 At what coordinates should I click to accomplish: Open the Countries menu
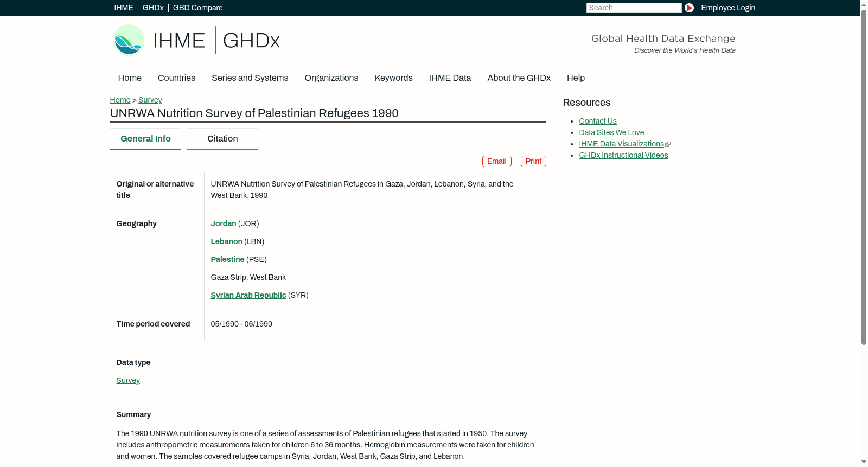tap(176, 78)
